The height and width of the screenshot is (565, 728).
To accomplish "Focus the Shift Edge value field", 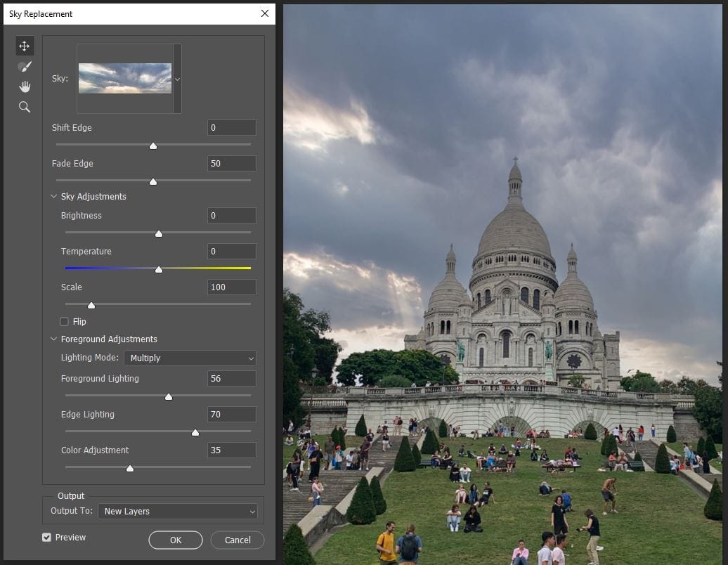I will [231, 128].
